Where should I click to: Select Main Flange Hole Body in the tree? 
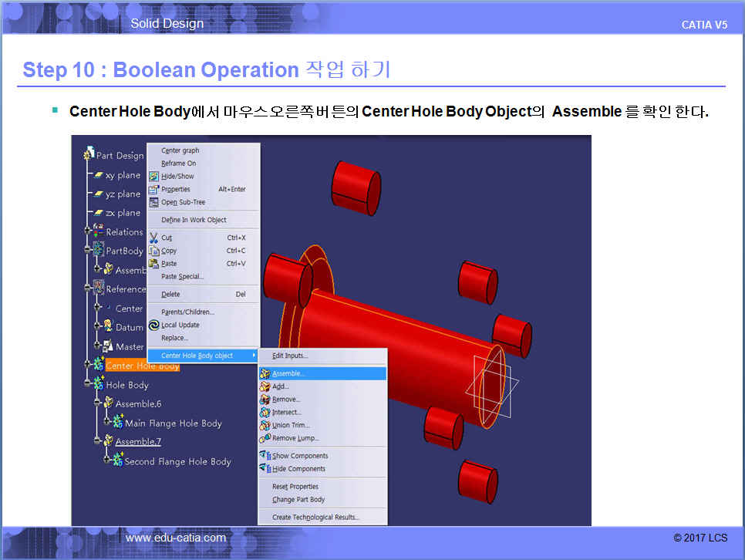pos(173,423)
